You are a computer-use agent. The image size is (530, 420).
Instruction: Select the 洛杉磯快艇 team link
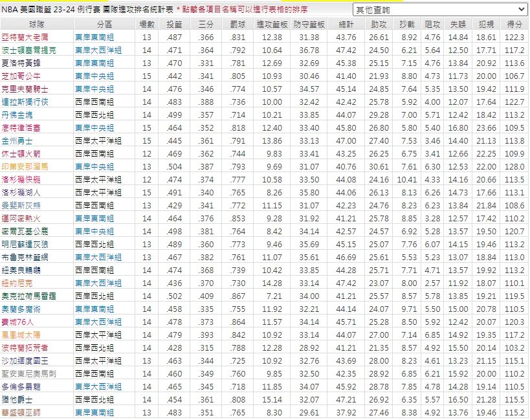21,180
